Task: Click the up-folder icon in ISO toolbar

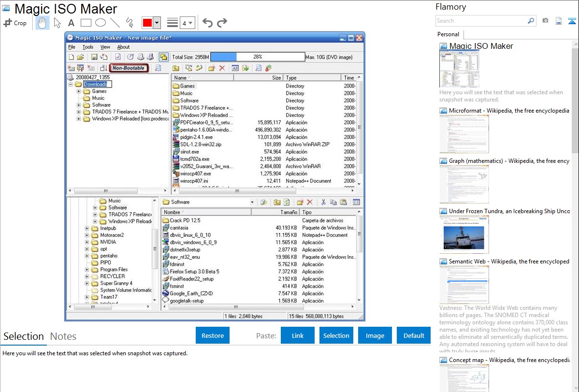Action: click(176, 68)
